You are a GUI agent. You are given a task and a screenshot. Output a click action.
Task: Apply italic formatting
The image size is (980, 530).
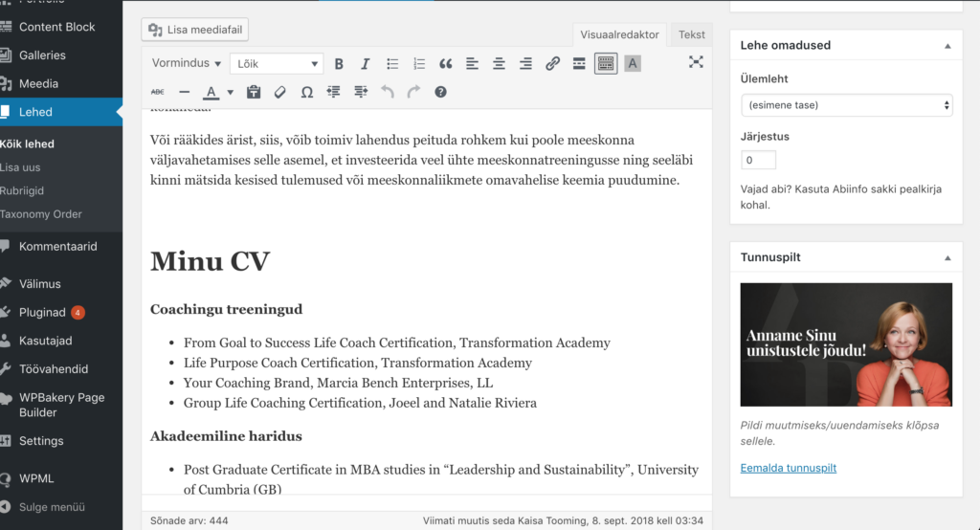point(366,64)
